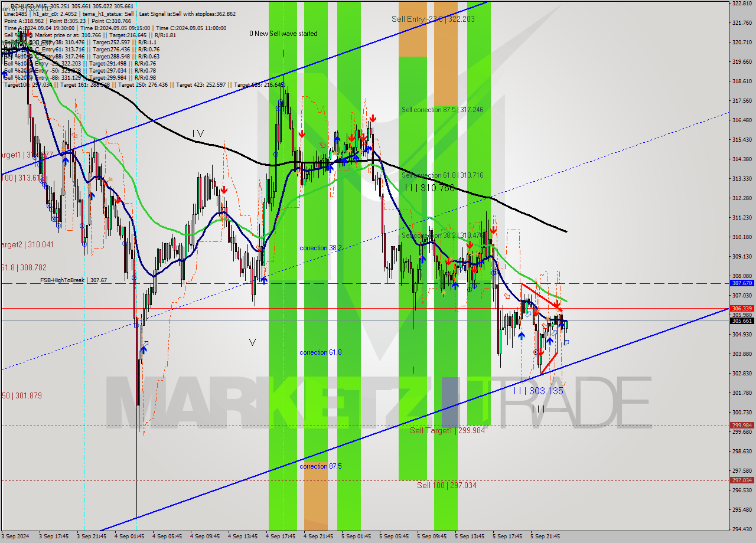Click the blue 'correction 38.2' label

[x=320, y=248]
